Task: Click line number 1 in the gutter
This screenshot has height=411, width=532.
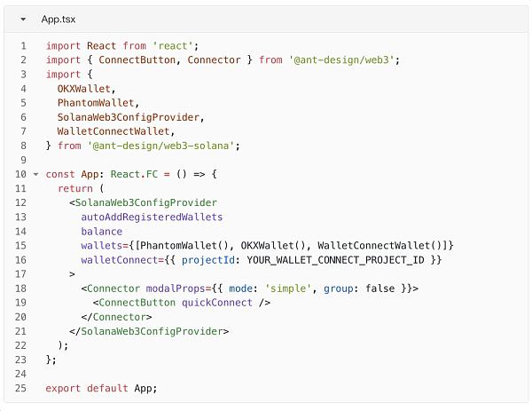Action: [x=23, y=46]
